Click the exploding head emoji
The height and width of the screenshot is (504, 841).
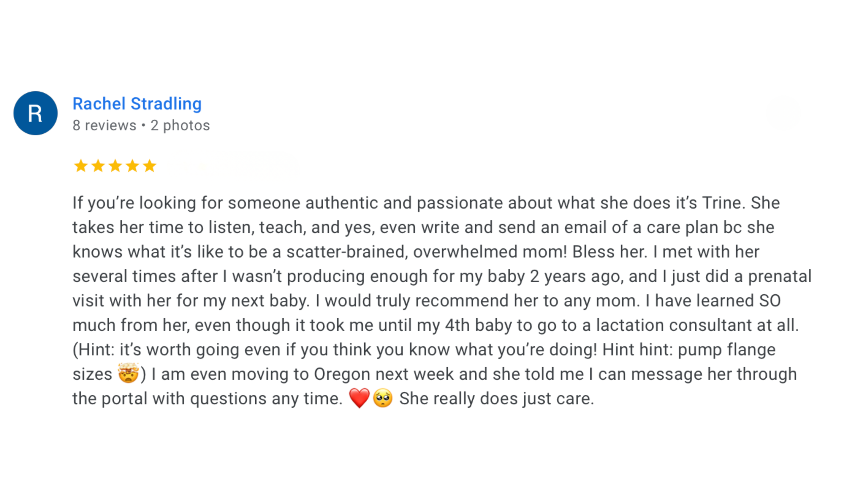pos(128,373)
